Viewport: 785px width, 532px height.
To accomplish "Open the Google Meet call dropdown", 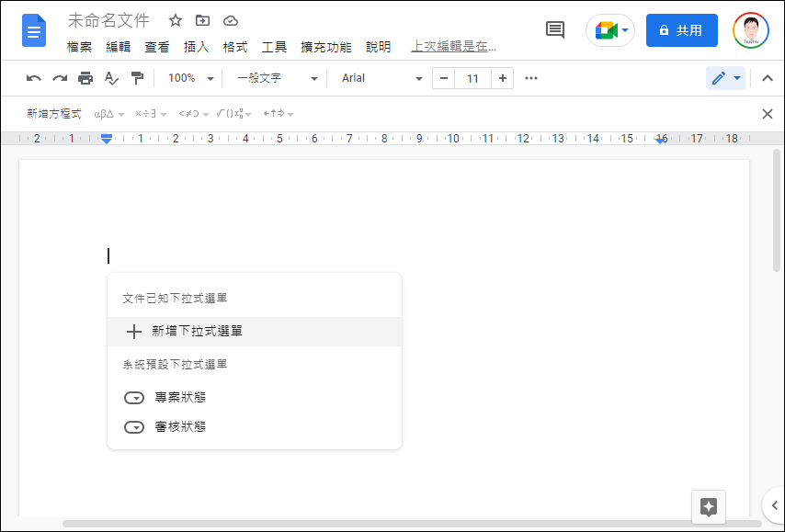I will (x=610, y=30).
